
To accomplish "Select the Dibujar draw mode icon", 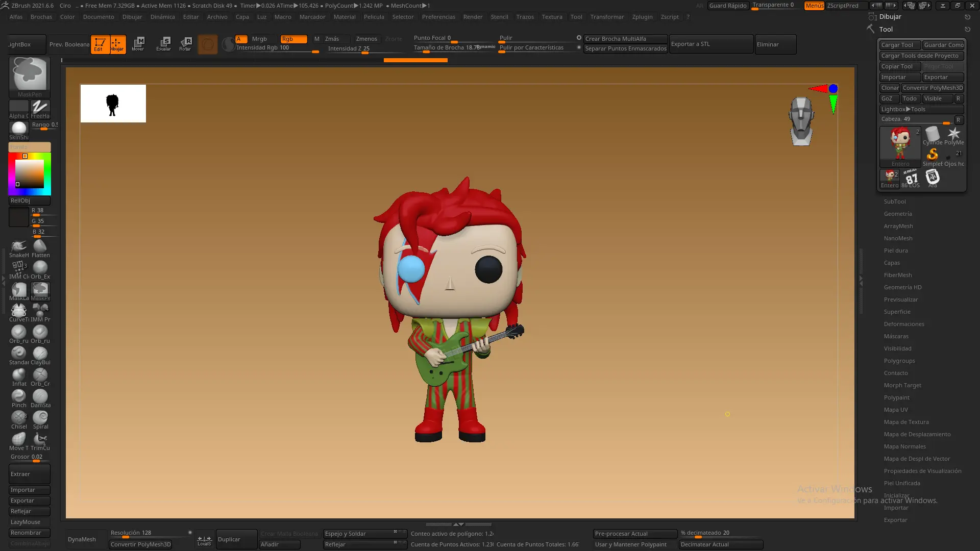I will pyautogui.click(x=117, y=44).
